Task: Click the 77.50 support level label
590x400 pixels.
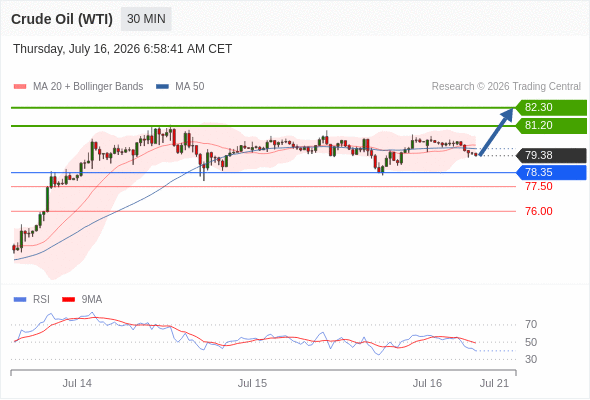Action: click(539, 186)
